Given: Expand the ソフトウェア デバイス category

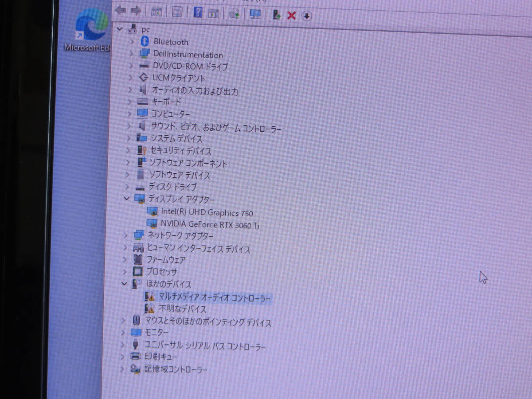Looking at the screenshot, I should point(128,175).
